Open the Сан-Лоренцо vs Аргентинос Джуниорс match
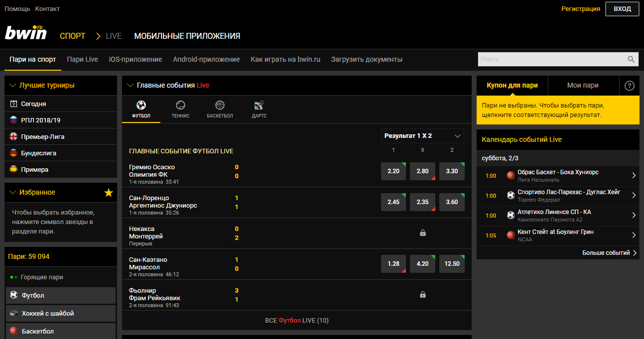The height and width of the screenshot is (339, 644). coord(163,202)
